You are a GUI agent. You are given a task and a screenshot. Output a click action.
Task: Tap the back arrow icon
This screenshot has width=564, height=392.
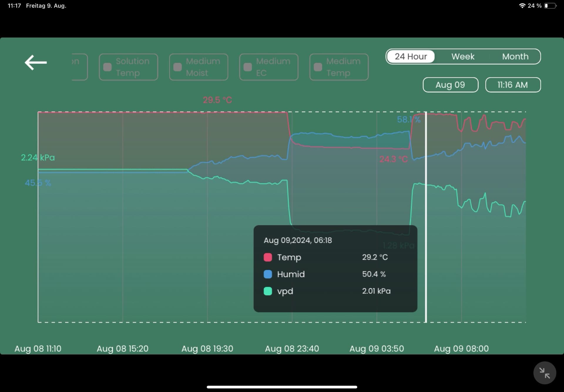[x=36, y=62]
